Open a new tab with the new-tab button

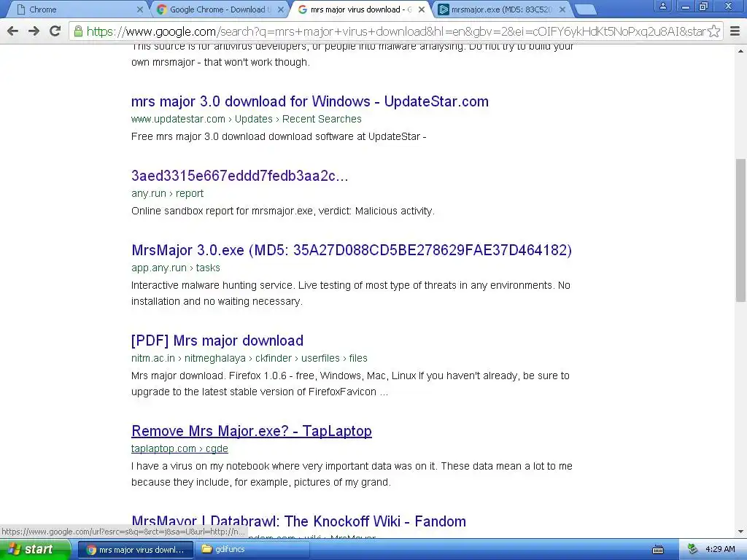(x=585, y=9)
